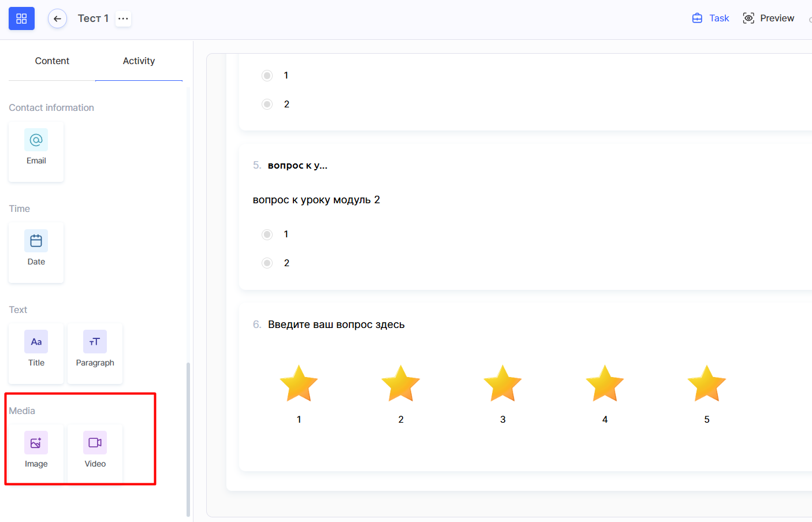Open the Task button in header

tap(710, 18)
